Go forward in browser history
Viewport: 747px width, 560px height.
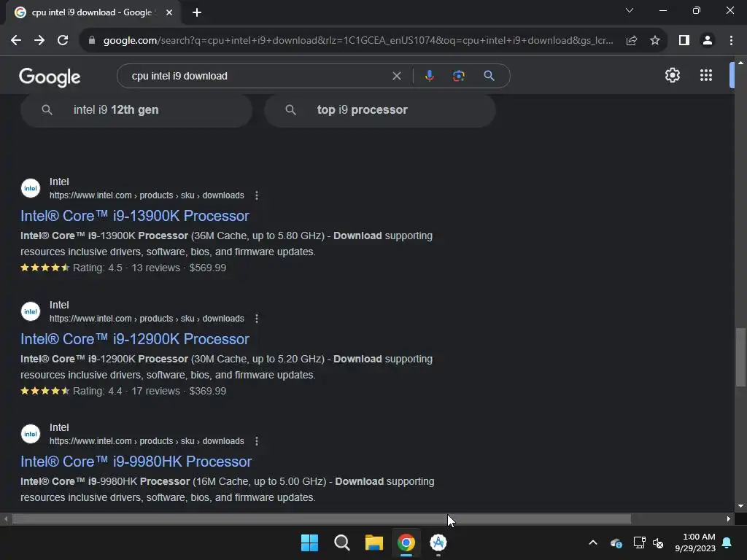click(39, 41)
